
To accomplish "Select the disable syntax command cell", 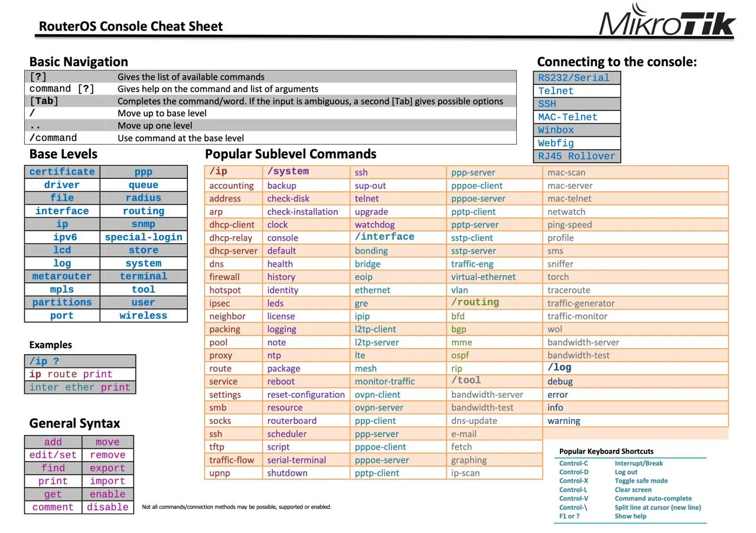I will [x=107, y=507].
